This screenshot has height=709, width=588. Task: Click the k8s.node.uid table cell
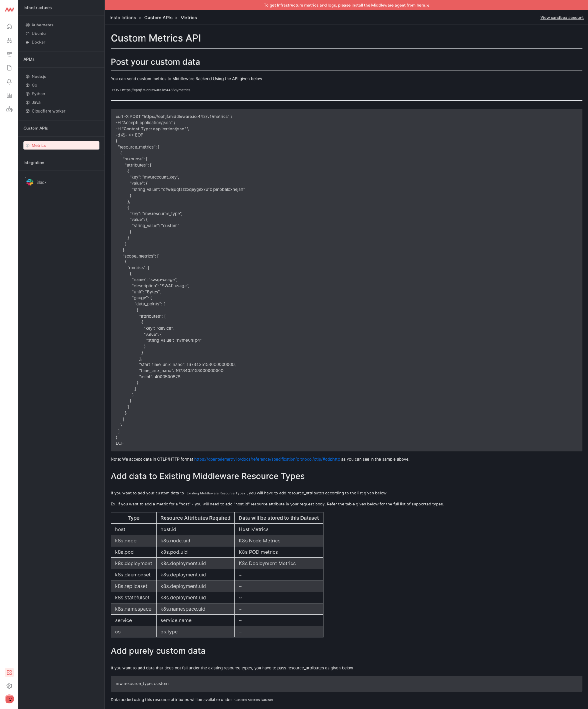(195, 541)
